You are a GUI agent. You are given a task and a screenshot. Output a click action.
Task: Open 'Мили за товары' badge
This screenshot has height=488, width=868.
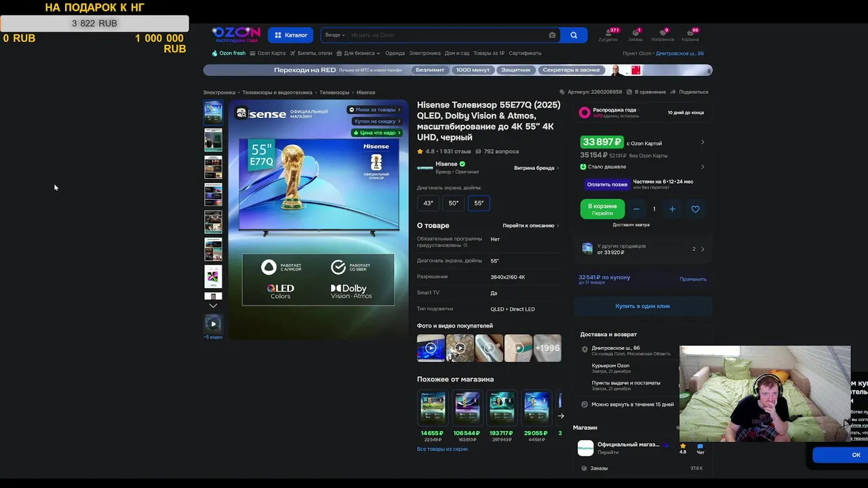tap(374, 110)
